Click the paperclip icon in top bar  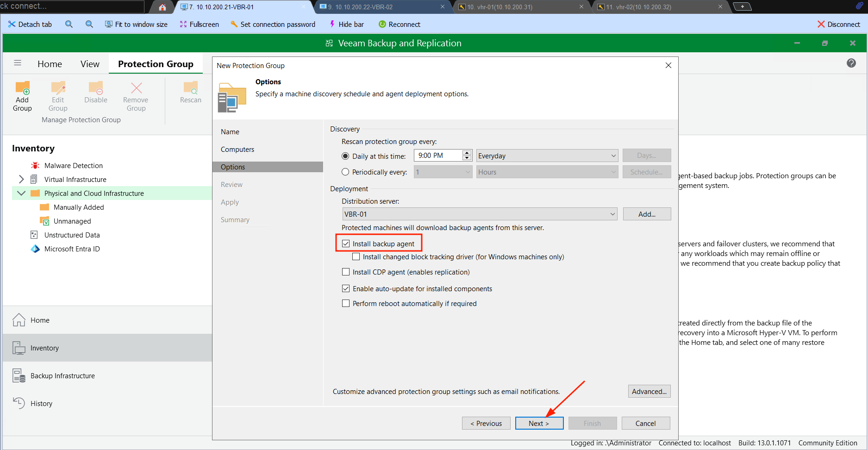pos(859,6)
